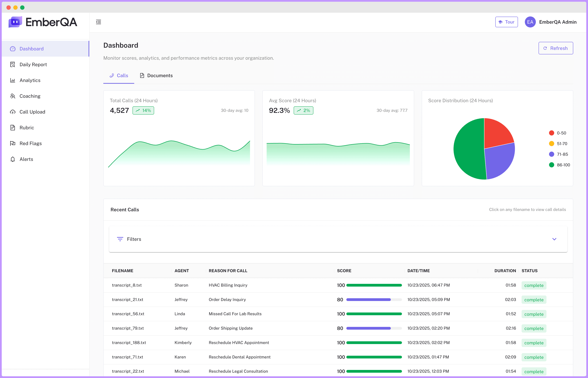
Task: Click the complete badge for transcript_71.txt
Action: tap(534, 357)
